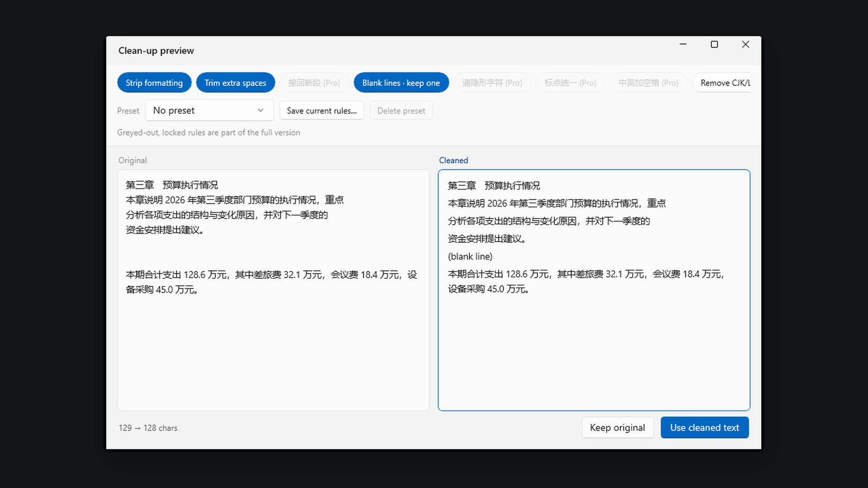Click Keep original button

(x=618, y=427)
